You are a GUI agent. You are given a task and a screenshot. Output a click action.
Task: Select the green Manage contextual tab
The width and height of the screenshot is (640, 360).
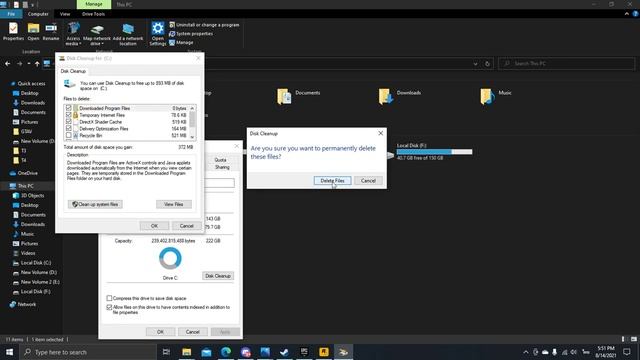(x=94, y=4)
